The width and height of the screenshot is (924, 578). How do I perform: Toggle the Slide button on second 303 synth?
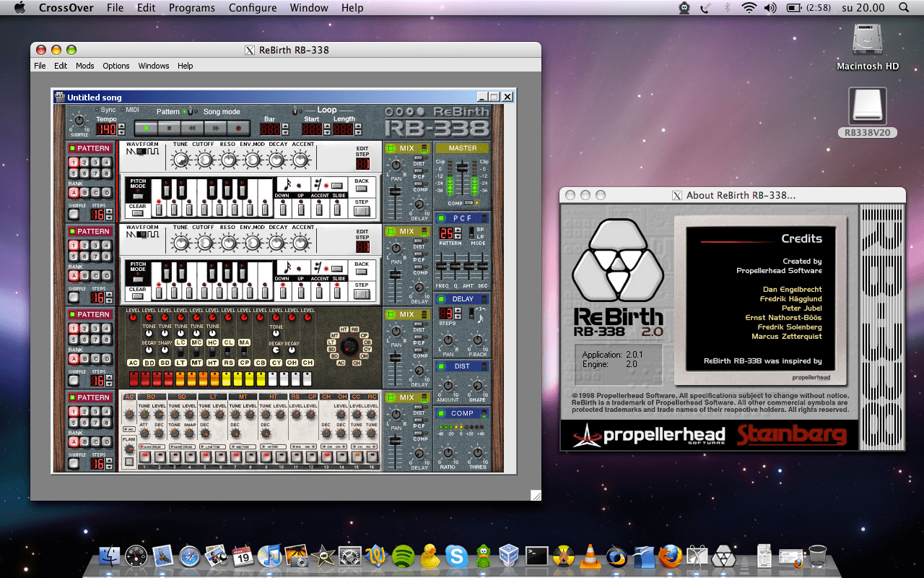click(x=338, y=293)
